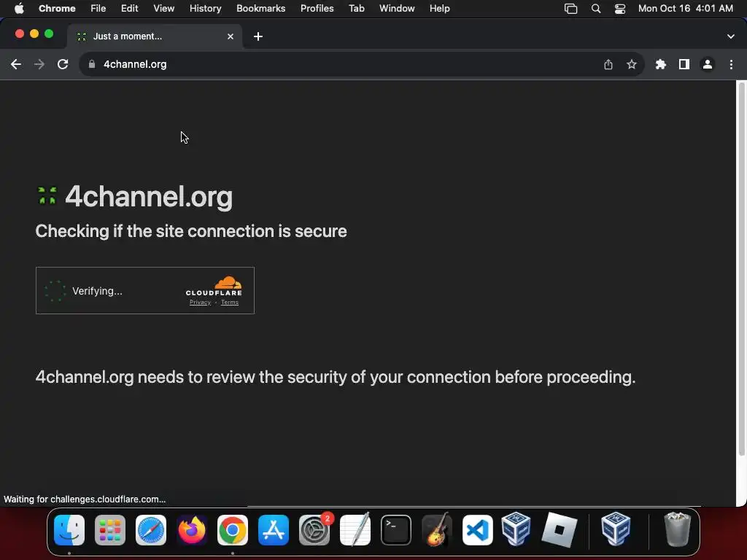Click the date and time in menu bar
Image resolution: width=747 pixels, height=560 pixels.
[x=686, y=9]
